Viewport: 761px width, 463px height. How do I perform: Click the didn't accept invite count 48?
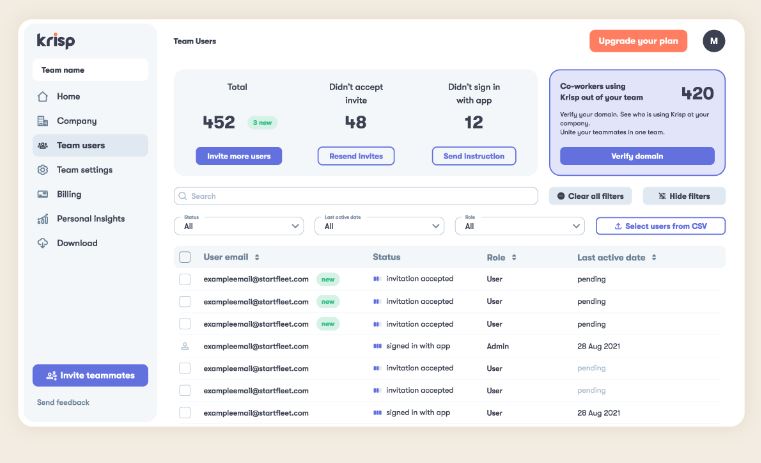(356, 122)
